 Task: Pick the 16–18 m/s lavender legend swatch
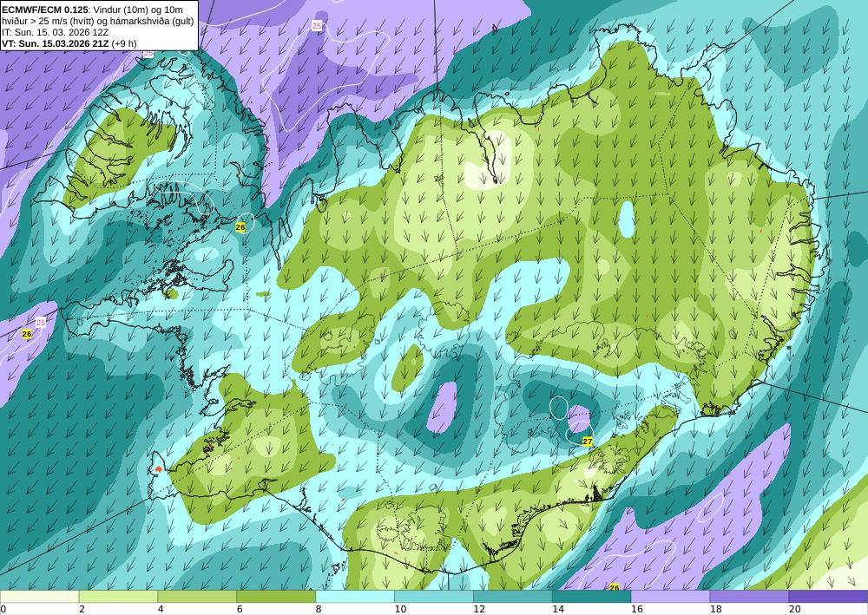coord(670,597)
